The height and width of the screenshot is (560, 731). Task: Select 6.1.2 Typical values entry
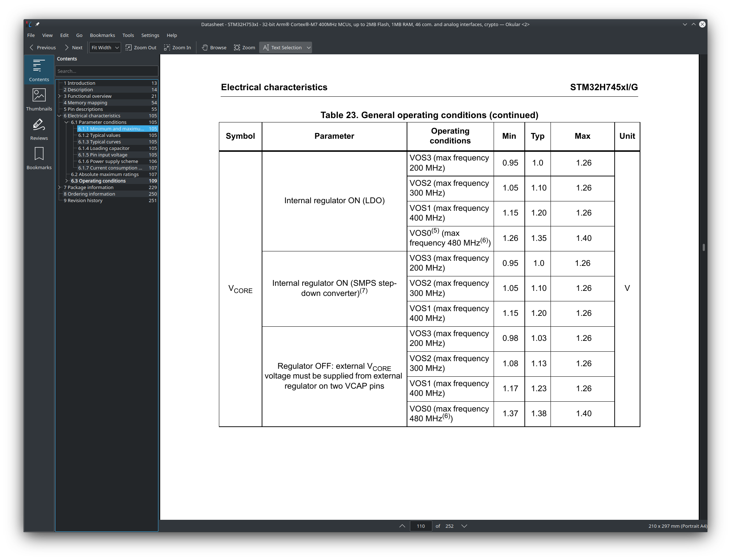click(117, 135)
